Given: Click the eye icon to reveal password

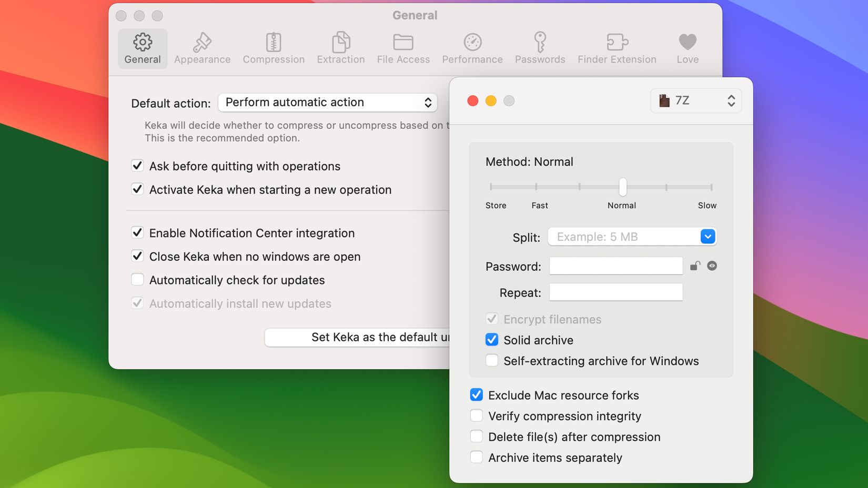Looking at the screenshot, I should tap(712, 266).
